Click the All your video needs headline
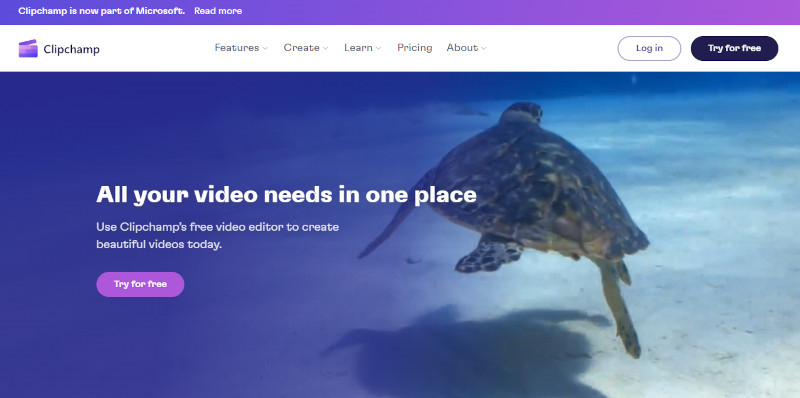This screenshot has height=398, width=800. pos(286,194)
